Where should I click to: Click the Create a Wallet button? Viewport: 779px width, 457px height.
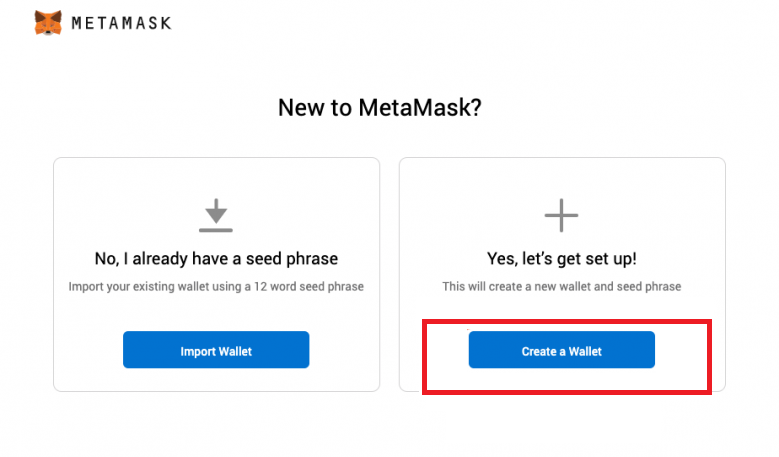561,350
